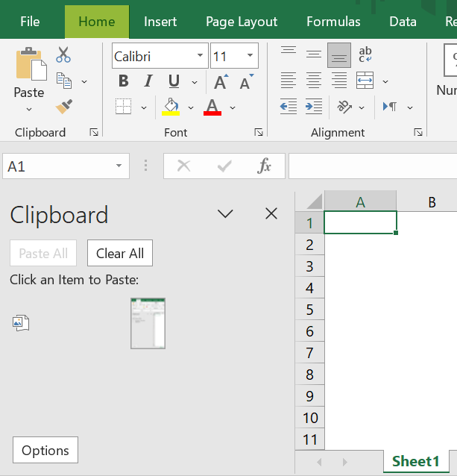The height and width of the screenshot is (476, 457).
Task: Set bottom vertical alignment
Action: coord(339,55)
